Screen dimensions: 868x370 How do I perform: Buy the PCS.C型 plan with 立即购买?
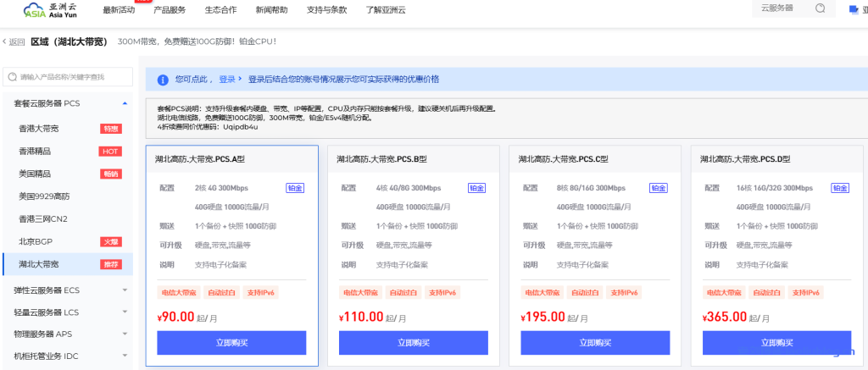tap(595, 343)
